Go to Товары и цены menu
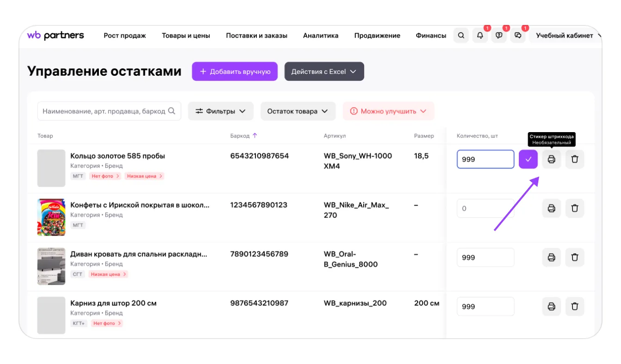Viewport: 621px width, 364px height. (x=186, y=36)
